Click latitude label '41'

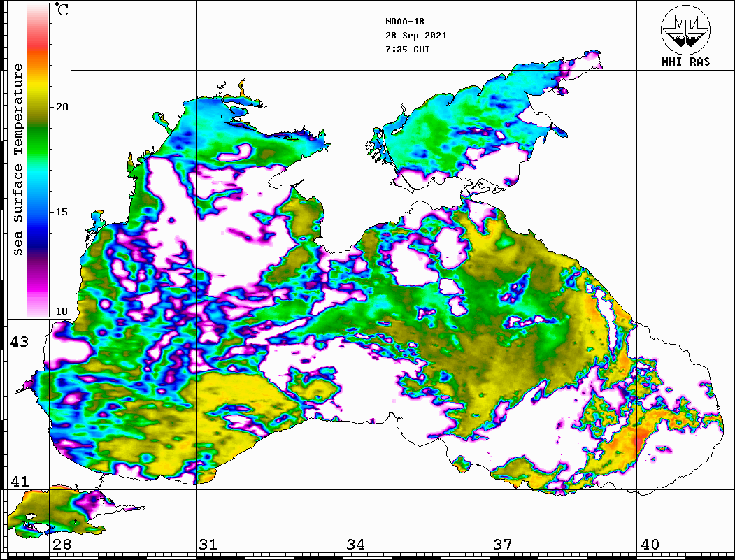coord(20,481)
